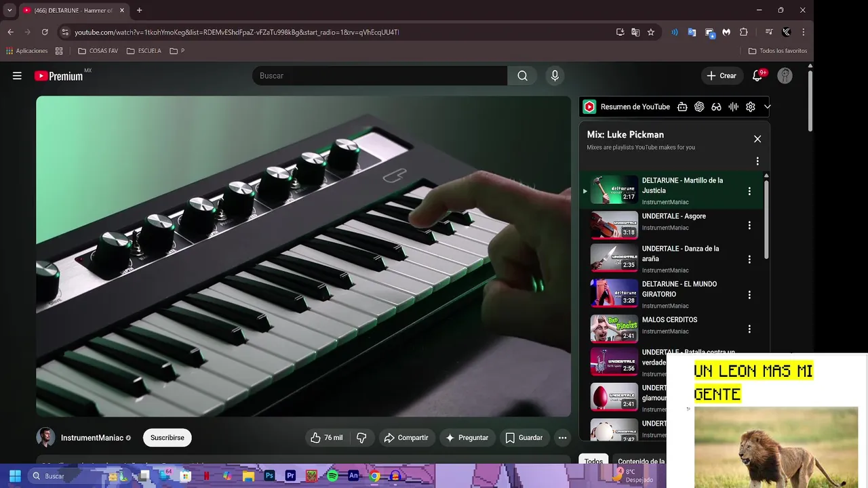The height and width of the screenshot is (488, 868).
Task: Save video with Guardar button
Action: point(524,438)
